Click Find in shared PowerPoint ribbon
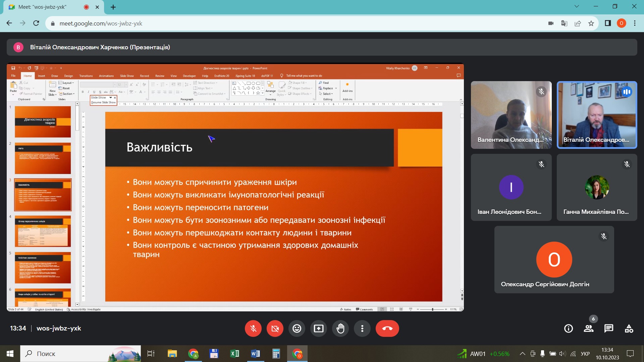This screenshot has height=362, width=644. coord(324,83)
